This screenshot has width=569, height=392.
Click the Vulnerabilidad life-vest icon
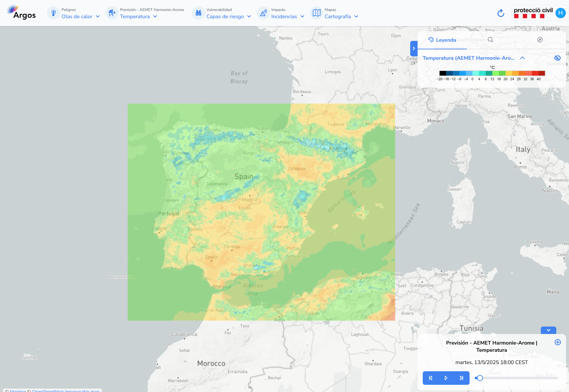198,13
